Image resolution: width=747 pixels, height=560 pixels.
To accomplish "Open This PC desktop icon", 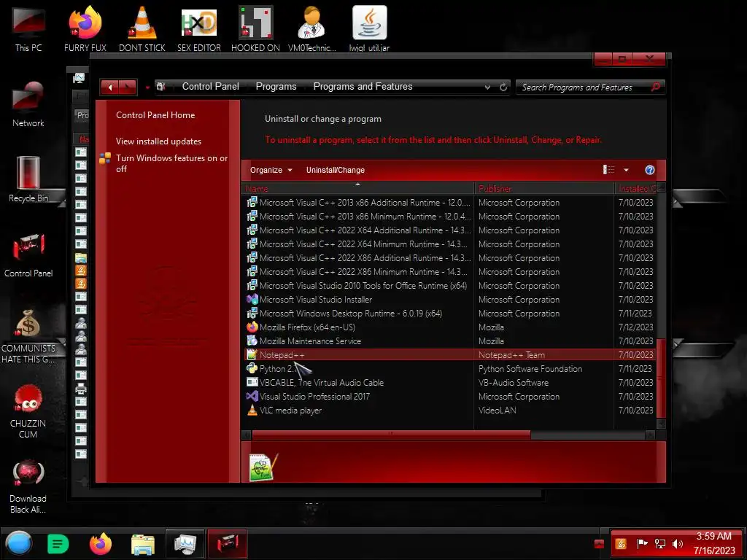I will 28,29.
